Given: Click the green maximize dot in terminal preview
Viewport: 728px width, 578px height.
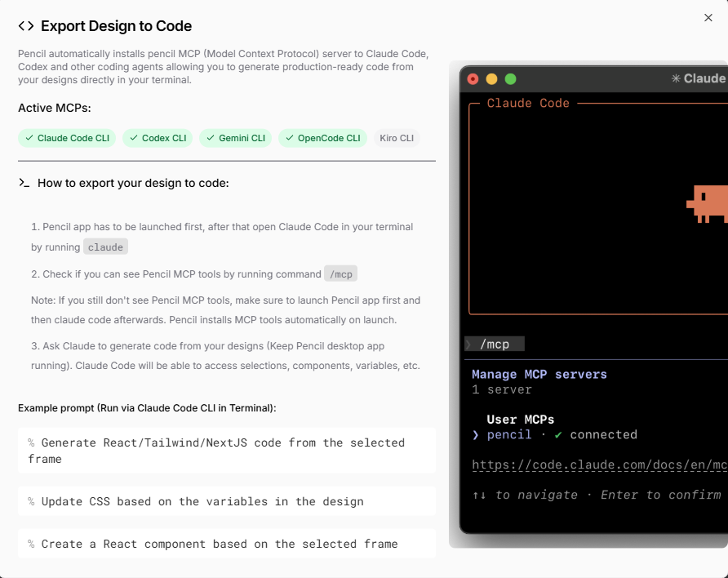Looking at the screenshot, I should pyautogui.click(x=510, y=79).
